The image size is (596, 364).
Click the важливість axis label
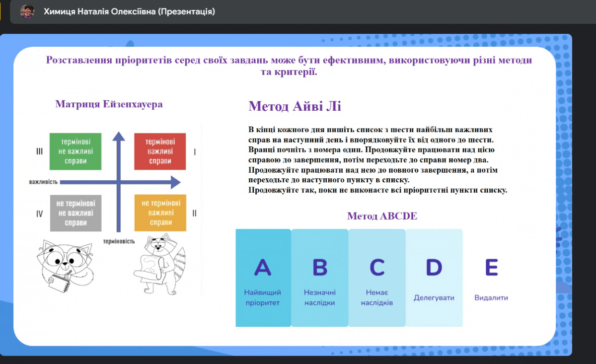(x=43, y=182)
